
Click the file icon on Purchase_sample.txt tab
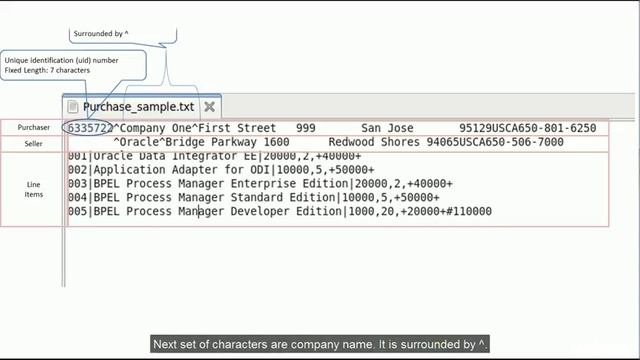(73, 107)
